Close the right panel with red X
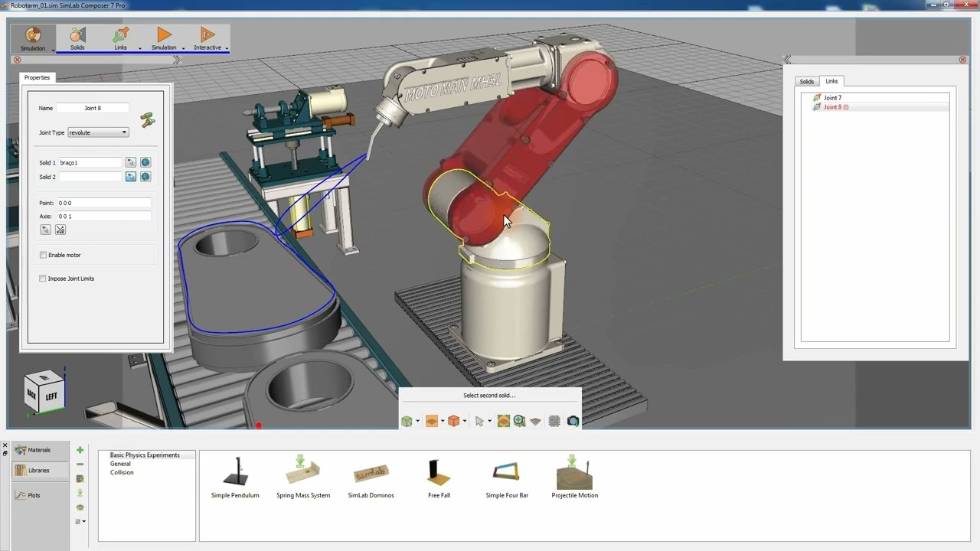980x551 pixels. tap(962, 60)
